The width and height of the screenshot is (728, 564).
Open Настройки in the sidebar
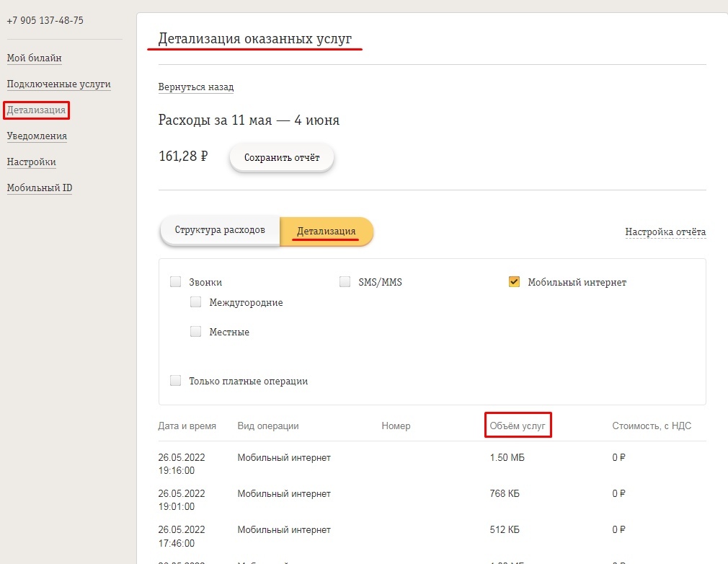[x=32, y=162]
